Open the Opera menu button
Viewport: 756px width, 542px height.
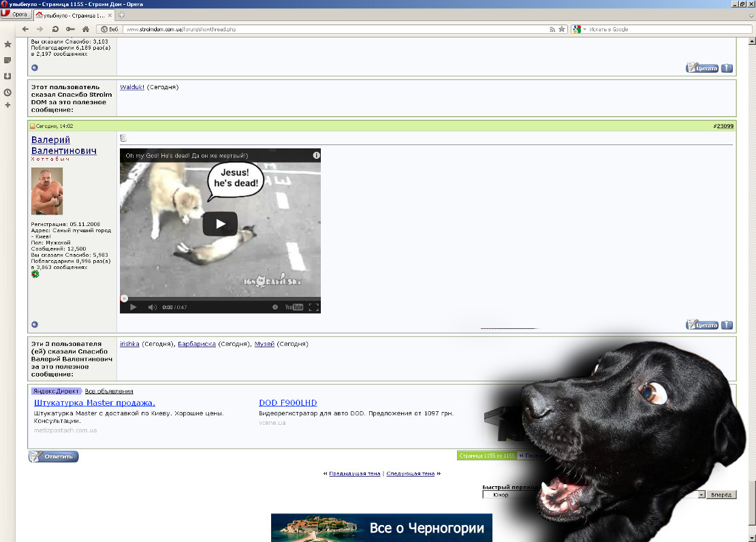(15, 14)
